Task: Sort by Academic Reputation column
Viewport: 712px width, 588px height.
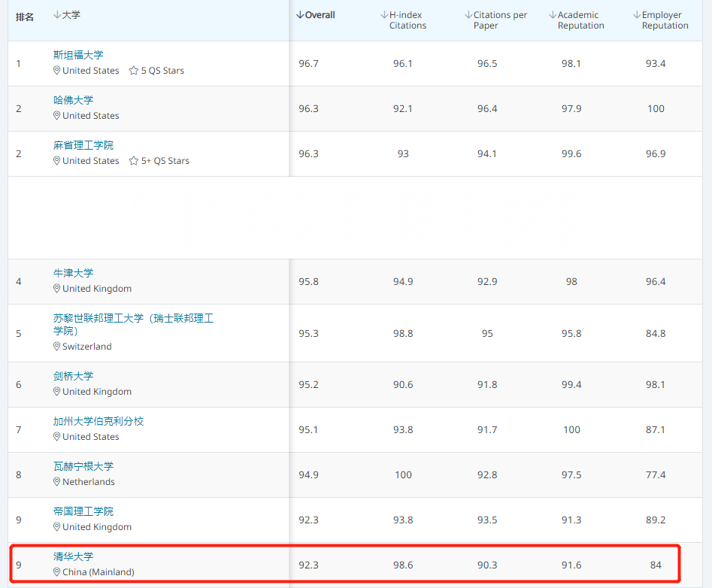Action: (x=577, y=20)
